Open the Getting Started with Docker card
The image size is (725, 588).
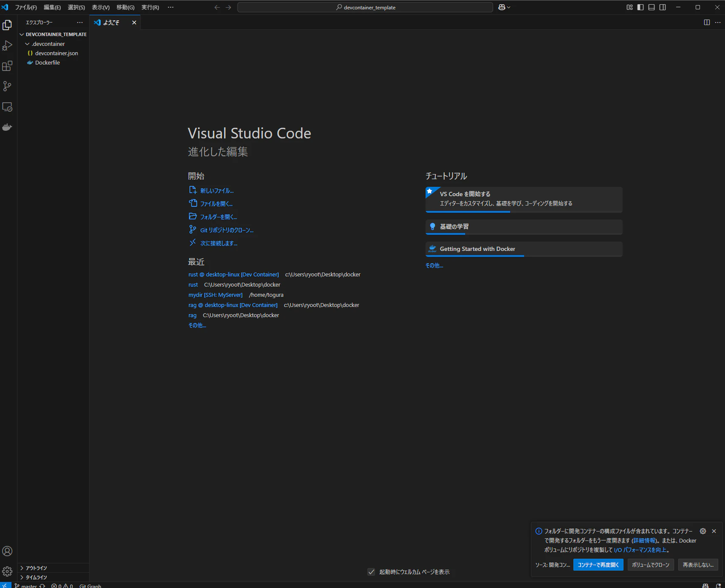point(524,249)
